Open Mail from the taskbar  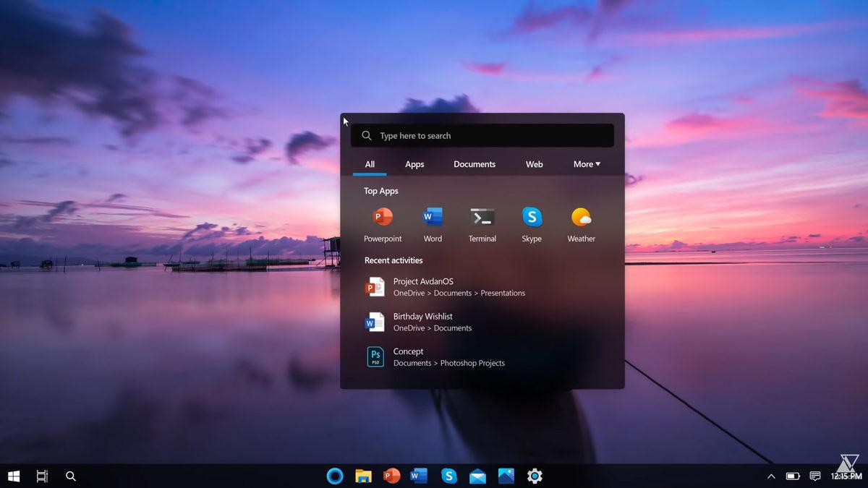[x=477, y=476]
